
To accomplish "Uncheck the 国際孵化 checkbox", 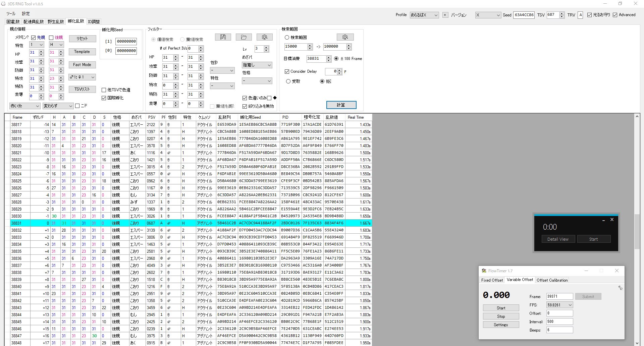I will (104, 98).
